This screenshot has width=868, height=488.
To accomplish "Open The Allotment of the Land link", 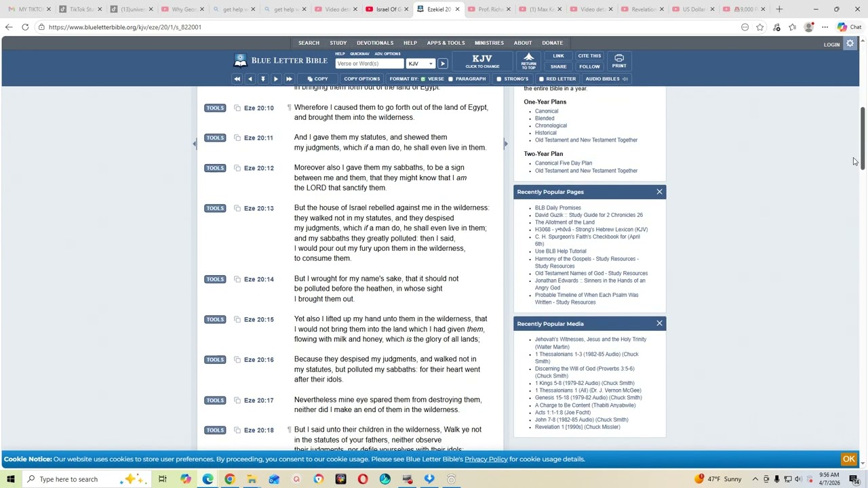I will coord(565,222).
